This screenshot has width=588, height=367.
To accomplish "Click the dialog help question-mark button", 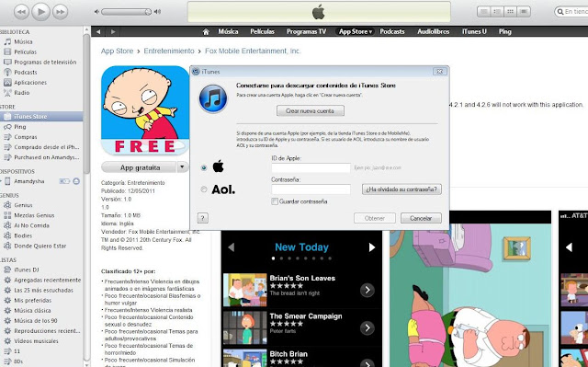I will [202, 218].
